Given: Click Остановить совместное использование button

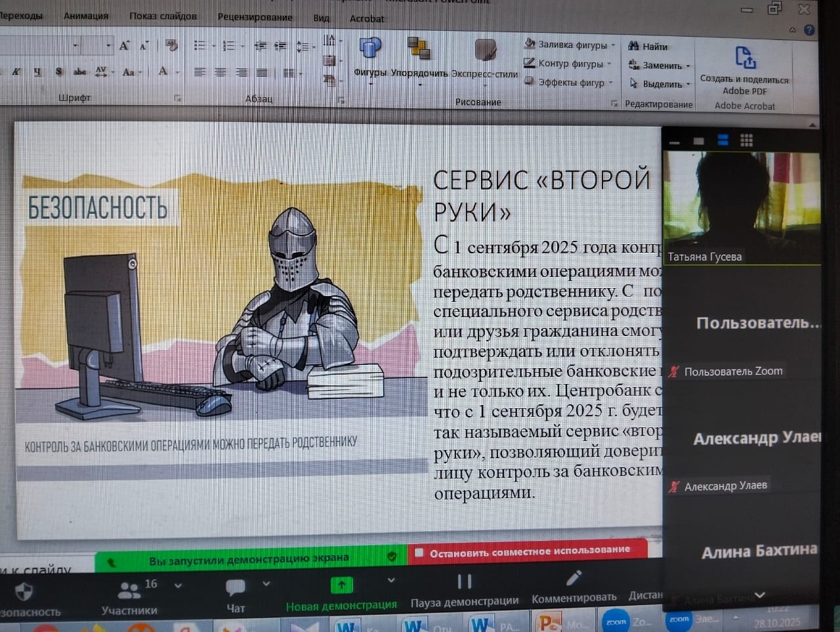Looking at the screenshot, I should point(528,551).
